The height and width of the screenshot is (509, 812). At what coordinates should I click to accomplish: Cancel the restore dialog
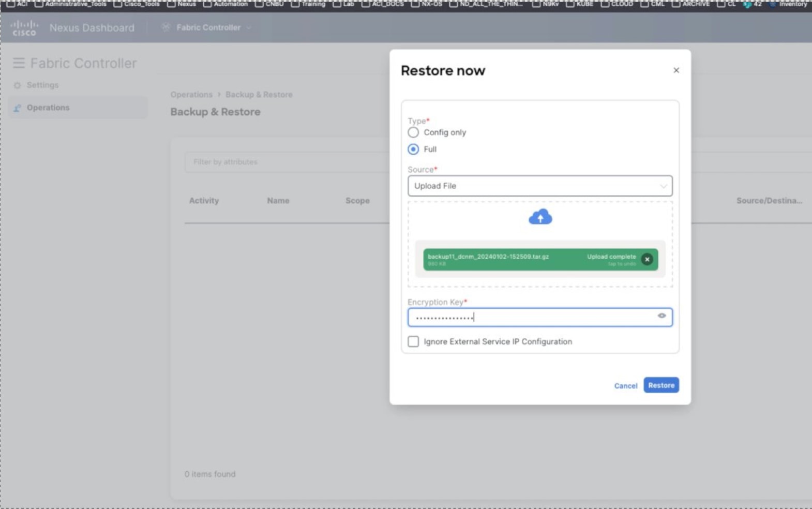(x=626, y=385)
